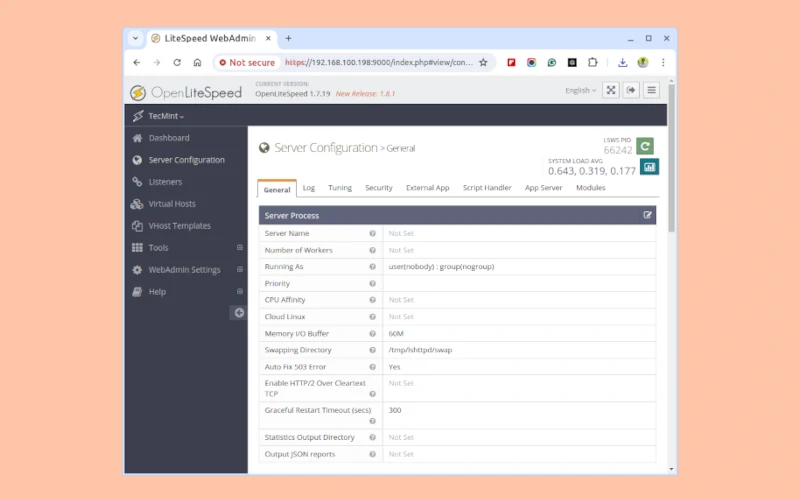The width and height of the screenshot is (800, 500).
Task: Open the browser three-dot menu
Action: (663, 62)
